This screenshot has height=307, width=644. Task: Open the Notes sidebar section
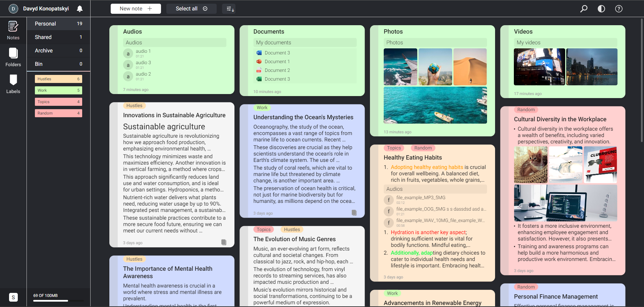(x=13, y=30)
